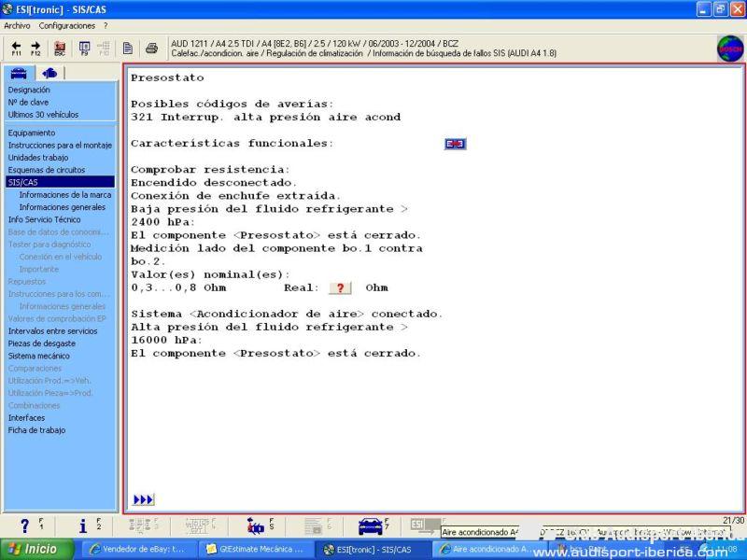
Task: Click the fault code line 321 Interrup.
Action: point(266,118)
